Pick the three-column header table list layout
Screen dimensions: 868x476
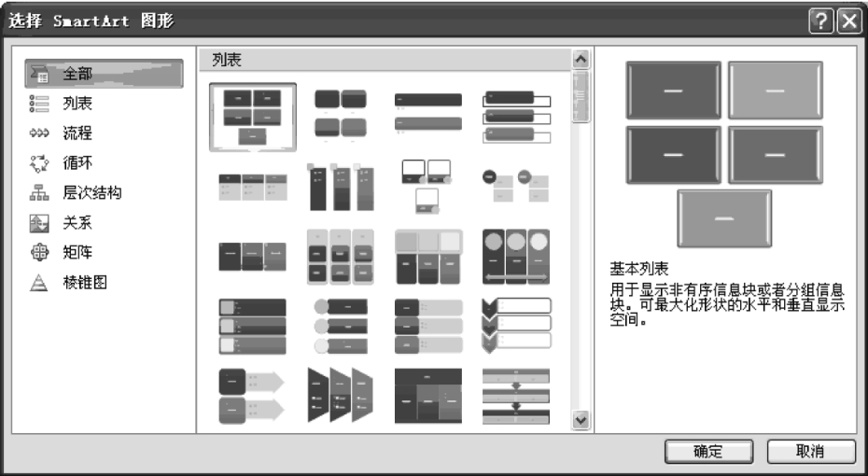253,187
